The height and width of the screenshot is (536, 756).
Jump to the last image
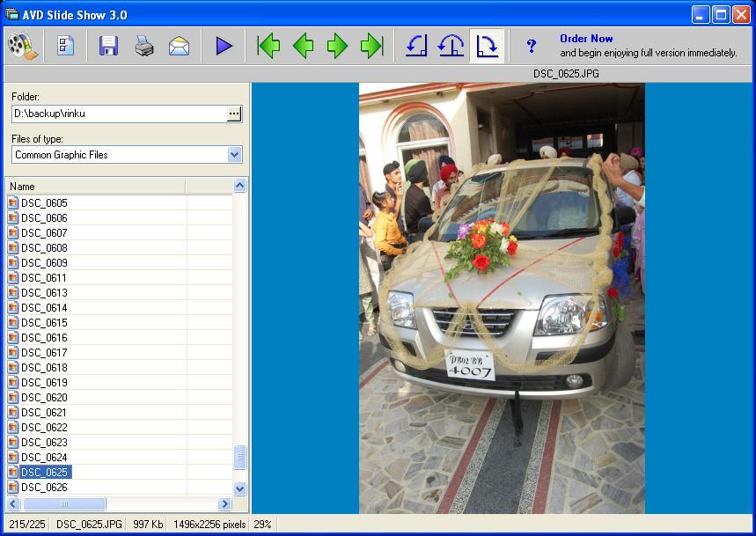point(371,46)
